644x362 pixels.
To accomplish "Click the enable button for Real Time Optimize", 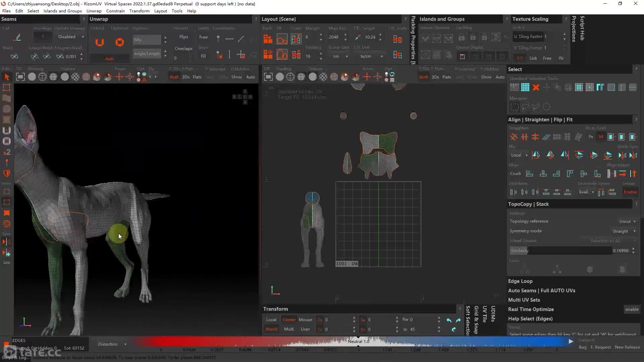I will click(x=632, y=309).
